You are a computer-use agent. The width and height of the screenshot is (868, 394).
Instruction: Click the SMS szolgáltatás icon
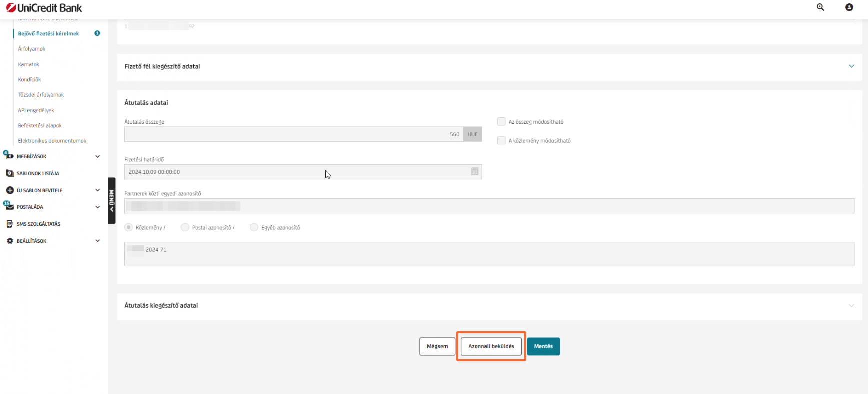coord(10,224)
